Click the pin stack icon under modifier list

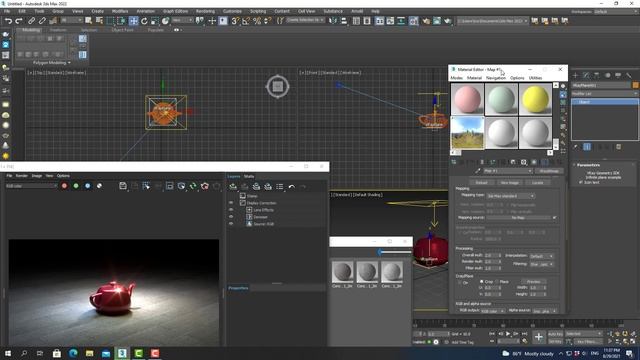(x=576, y=147)
